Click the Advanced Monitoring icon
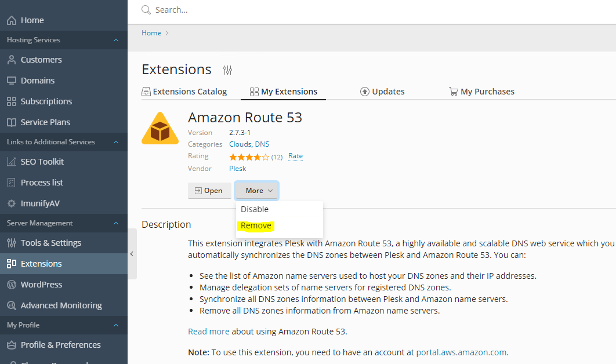This screenshot has width=616, height=364. point(12,305)
